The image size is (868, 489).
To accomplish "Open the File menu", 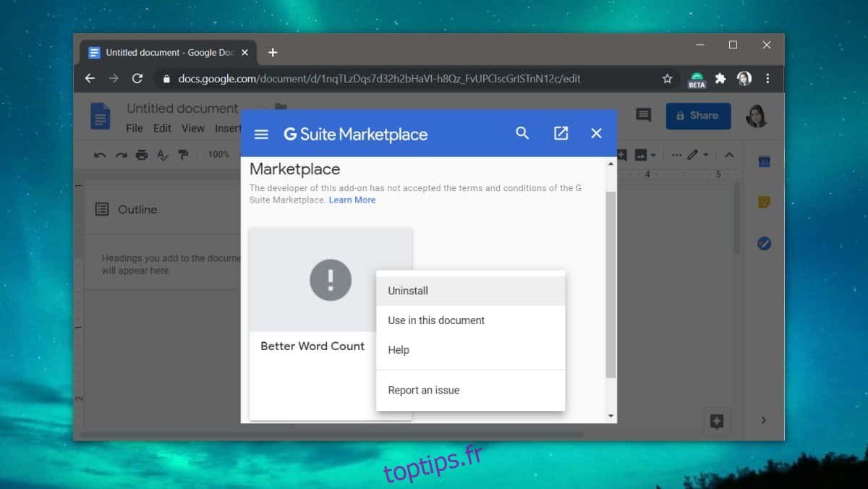I will click(135, 128).
